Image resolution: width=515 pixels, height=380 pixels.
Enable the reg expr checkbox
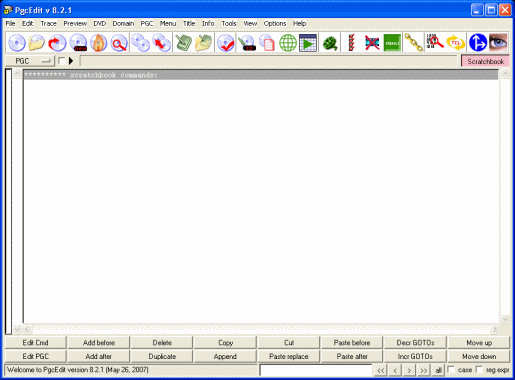(x=480, y=370)
